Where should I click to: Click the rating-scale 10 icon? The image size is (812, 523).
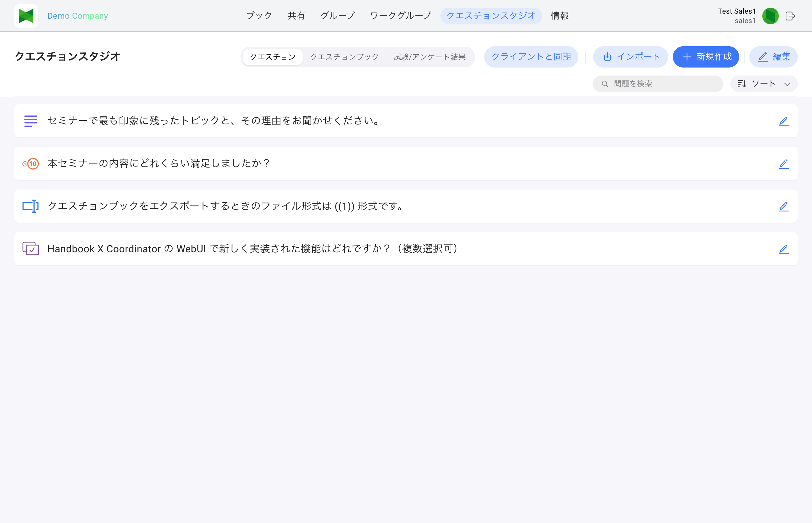click(31, 164)
